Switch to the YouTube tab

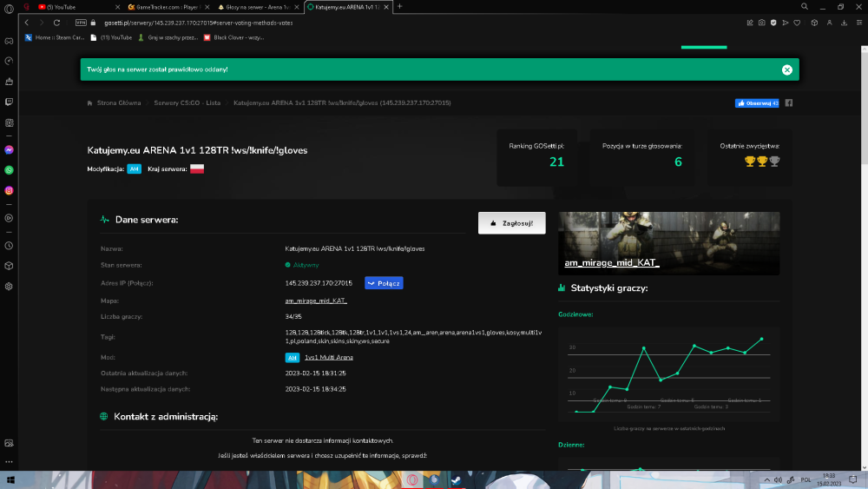click(x=77, y=7)
